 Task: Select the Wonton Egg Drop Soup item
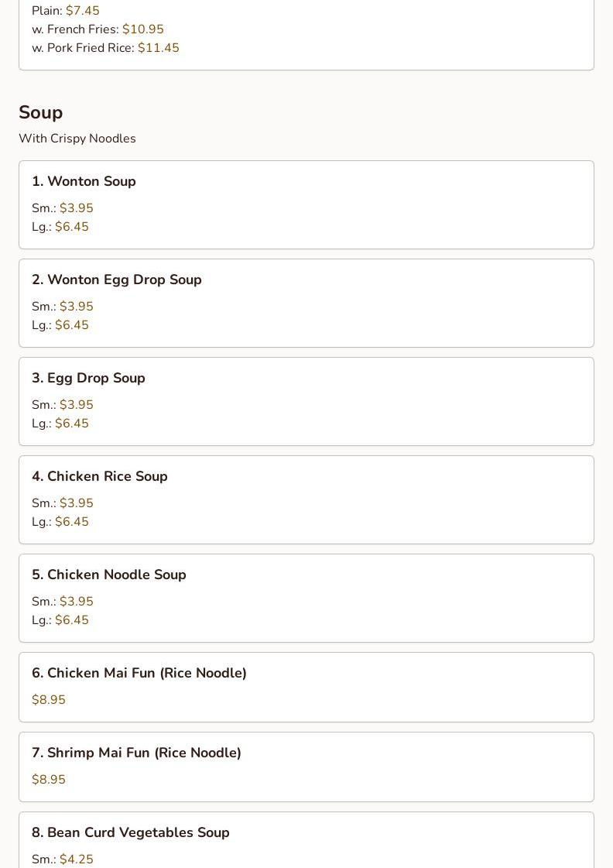116,280
